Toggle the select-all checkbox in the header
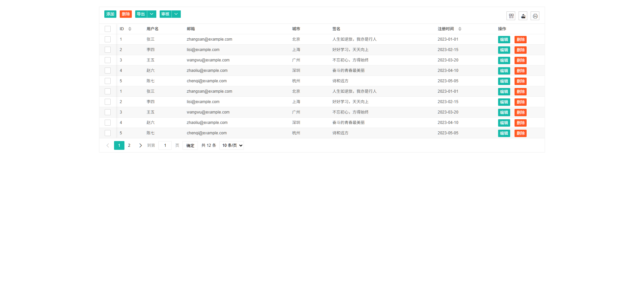This screenshot has height=306, width=644. tap(108, 29)
